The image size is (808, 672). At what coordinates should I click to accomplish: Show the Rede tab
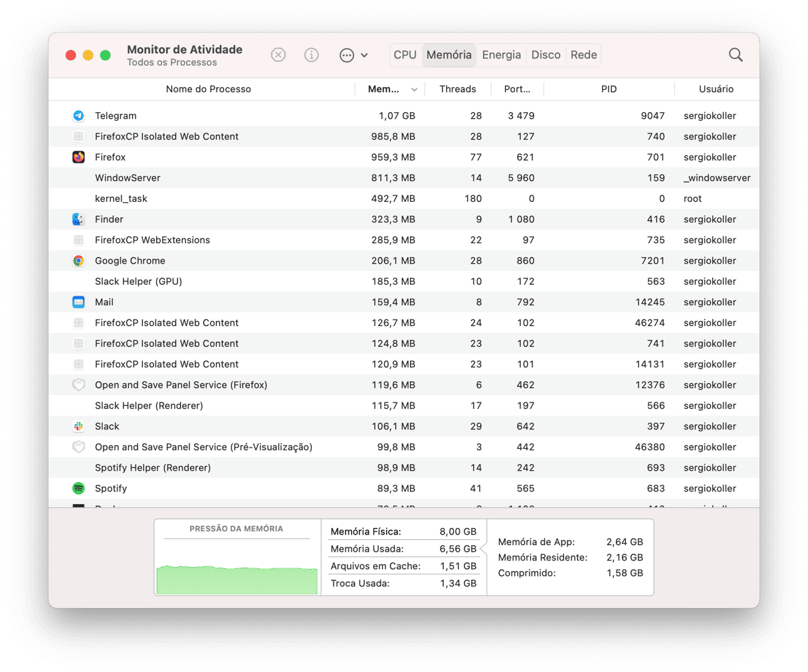[x=583, y=55]
